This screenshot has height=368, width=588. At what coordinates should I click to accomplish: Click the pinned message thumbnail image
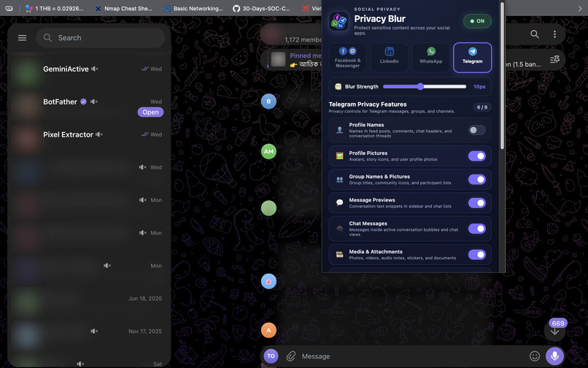click(278, 59)
